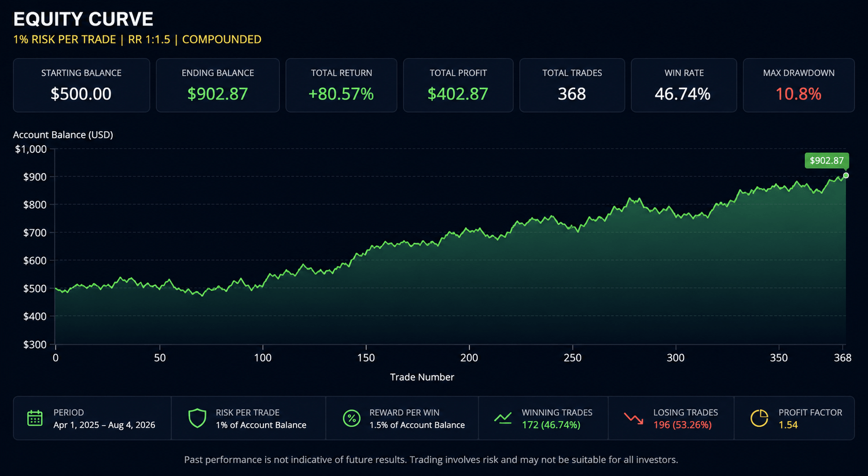Click the final data point dot on the curve
Screen dimensions: 868x476
point(846,175)
